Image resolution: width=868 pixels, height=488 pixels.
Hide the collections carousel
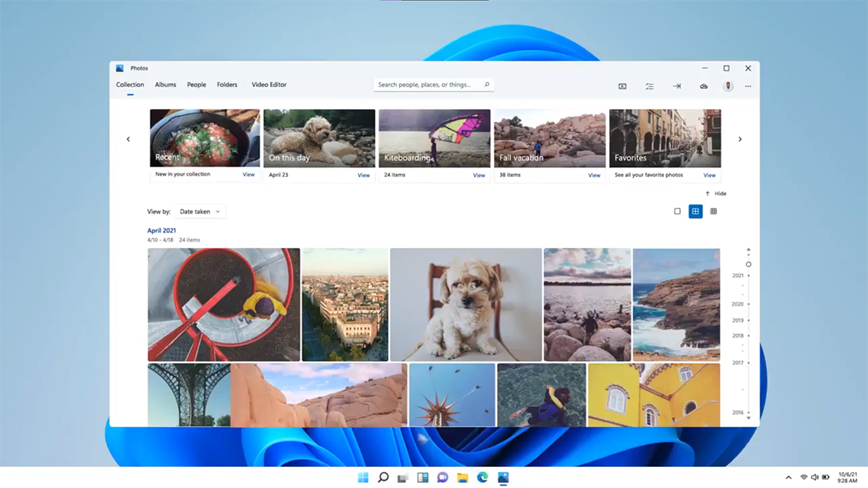point(717,193)
